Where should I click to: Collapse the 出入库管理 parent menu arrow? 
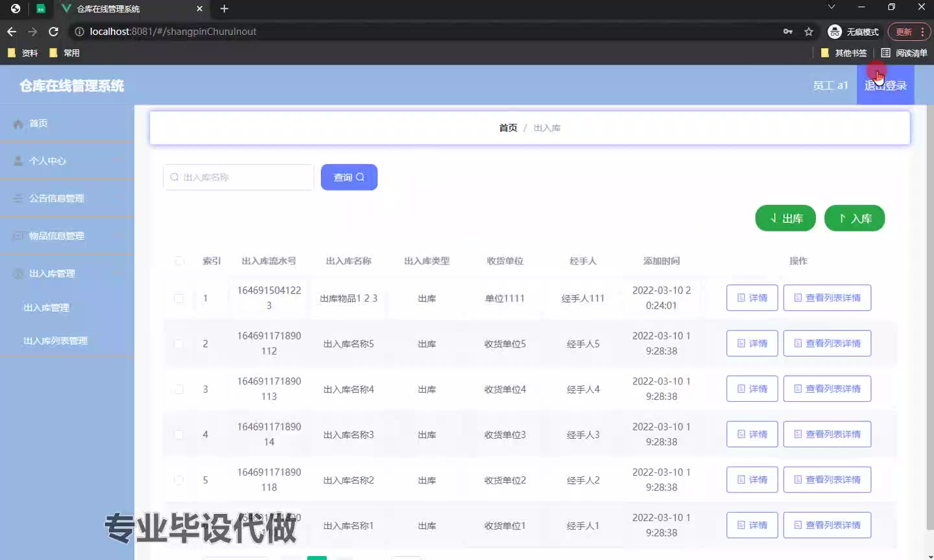pos(118,274)
